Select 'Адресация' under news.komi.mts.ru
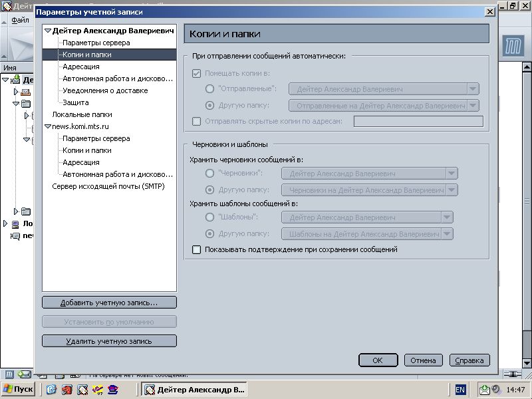This screenshot has width=532, height=399. 80,162
